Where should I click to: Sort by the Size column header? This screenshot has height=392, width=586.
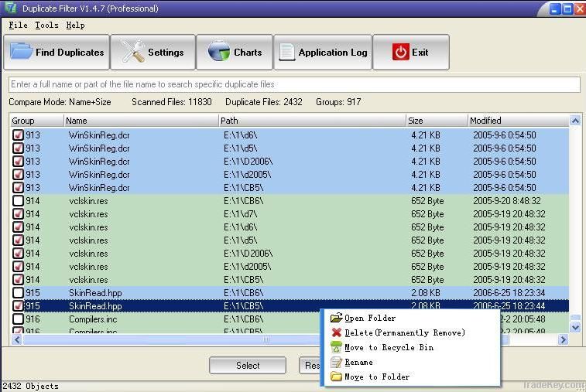(437, 121)
